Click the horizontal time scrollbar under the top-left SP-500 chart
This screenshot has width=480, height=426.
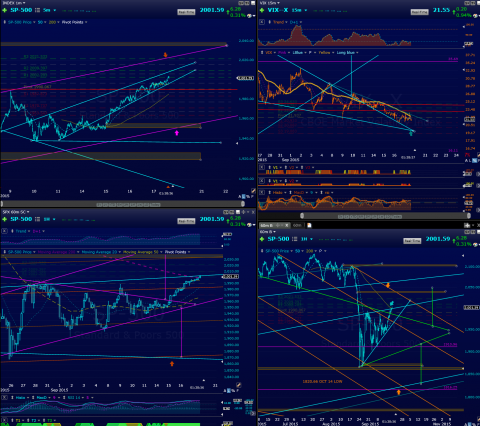[123, 204]
